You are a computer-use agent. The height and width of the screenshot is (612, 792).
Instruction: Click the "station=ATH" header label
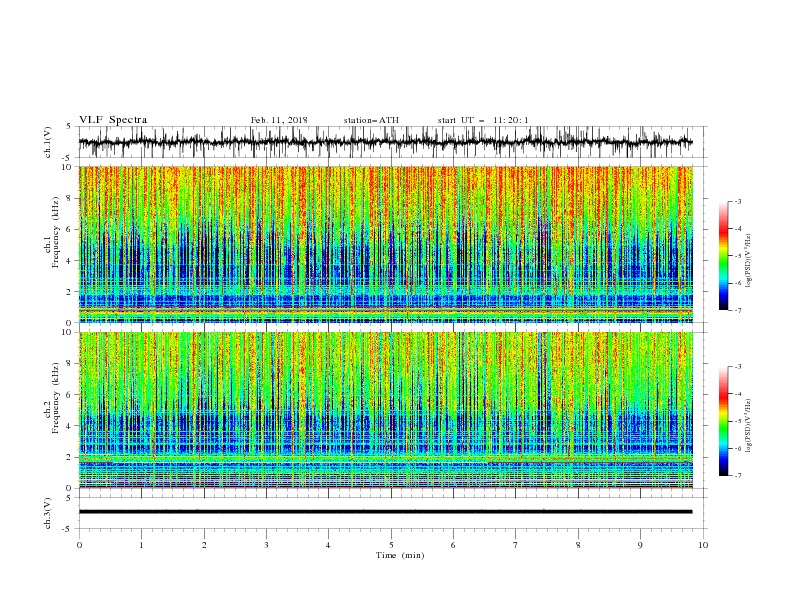click(x=371, y=120)
